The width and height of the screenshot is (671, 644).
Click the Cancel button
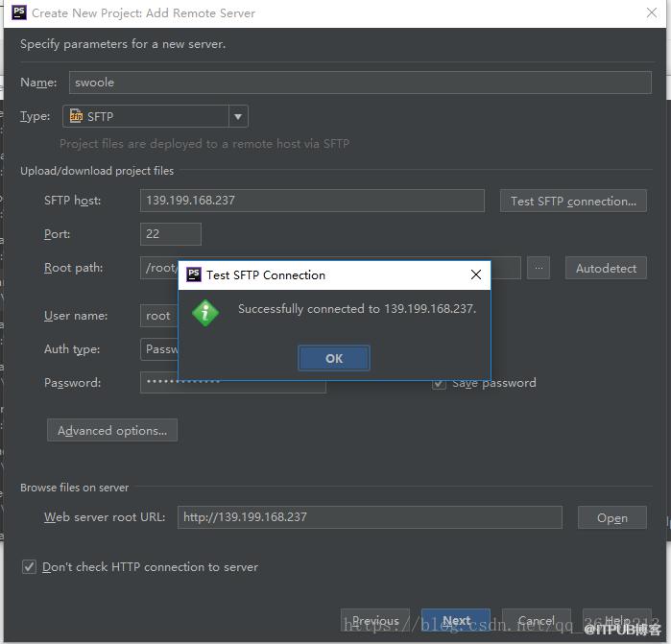(x=537, y=620)
